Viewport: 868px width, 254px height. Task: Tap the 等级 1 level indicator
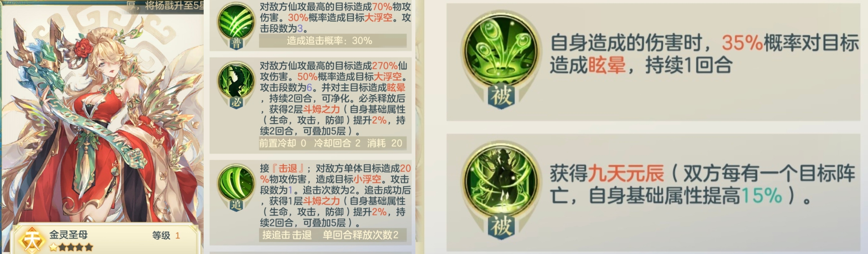pyautogui.click(x=166, y=235)
